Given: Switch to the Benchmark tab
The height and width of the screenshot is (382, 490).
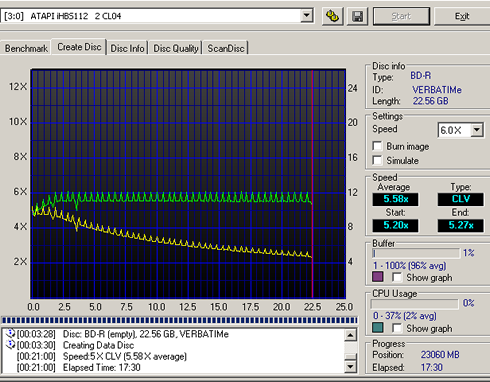Looking at the screenshot, I should tap(26, 48).
